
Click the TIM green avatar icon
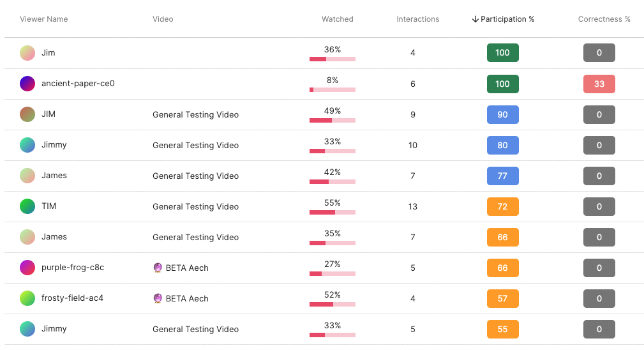tap(27, 206)
